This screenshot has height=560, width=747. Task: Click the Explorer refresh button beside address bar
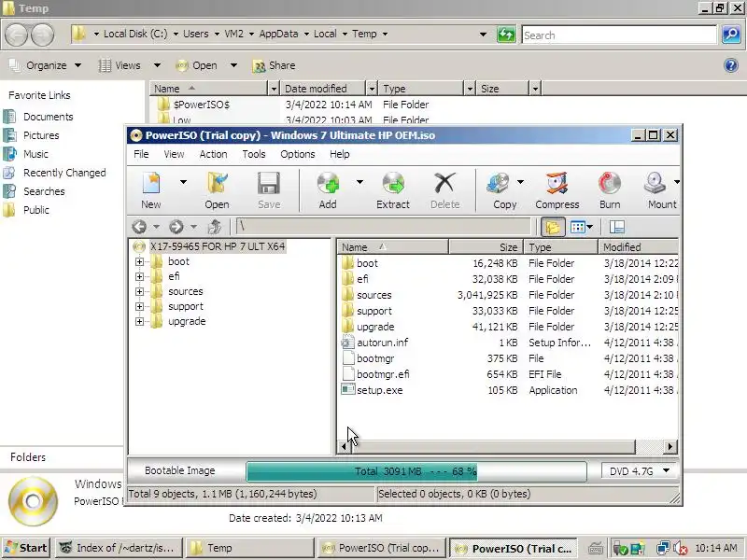coord(506,35)
